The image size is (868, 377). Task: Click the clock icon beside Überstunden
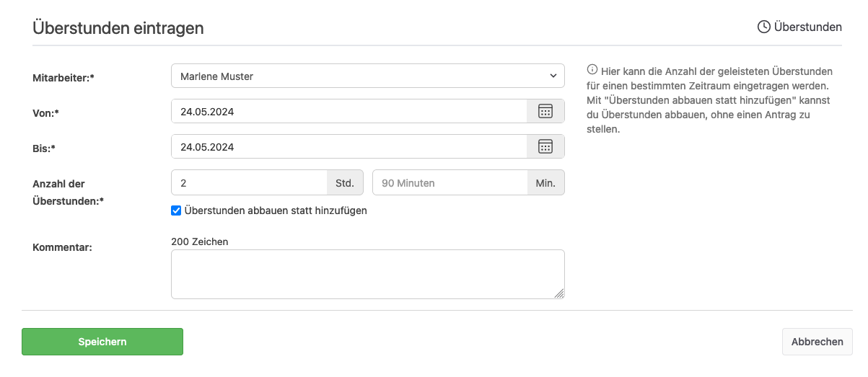[763, 27]
